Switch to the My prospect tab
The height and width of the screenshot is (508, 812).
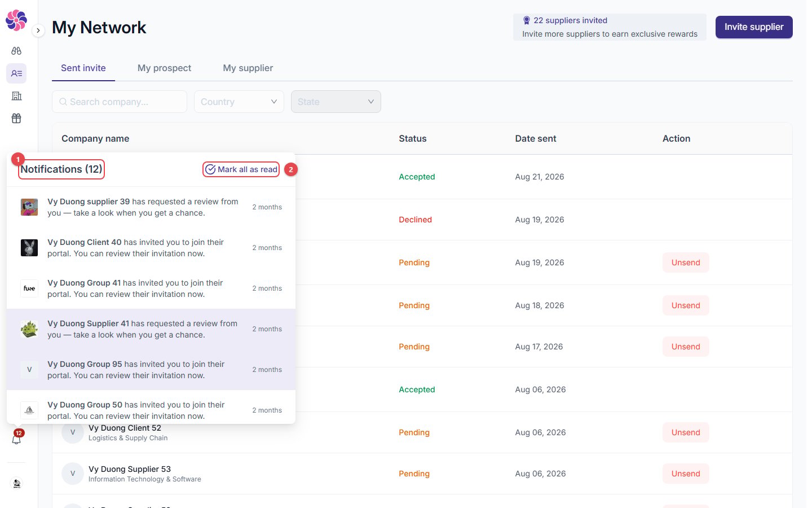pos(165,68)
